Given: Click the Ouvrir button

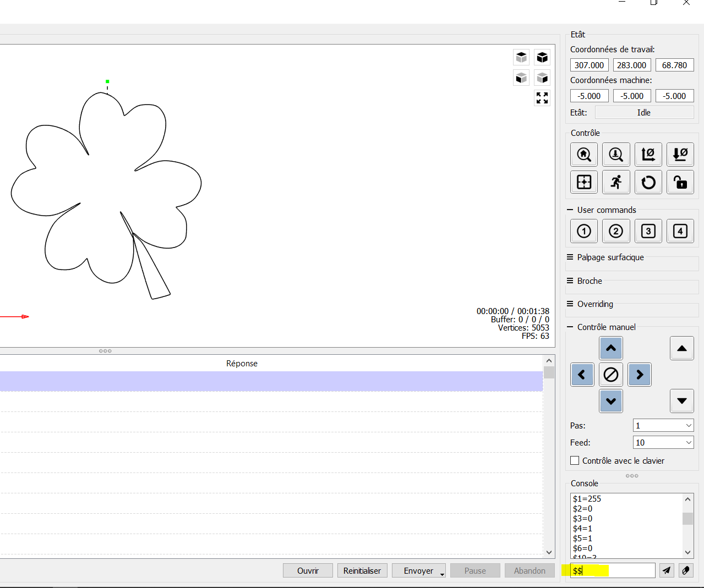Looking at the screenshot, I should point(308,570).
